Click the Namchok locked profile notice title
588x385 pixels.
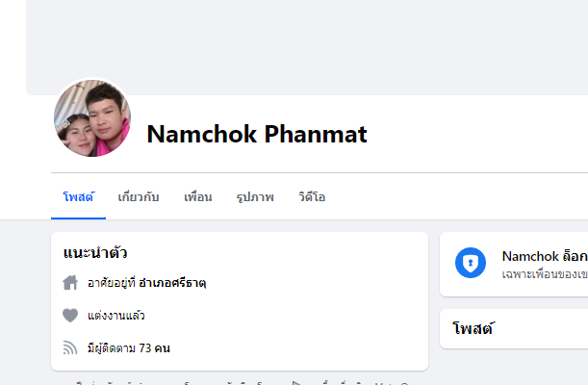tap(544, 257)
